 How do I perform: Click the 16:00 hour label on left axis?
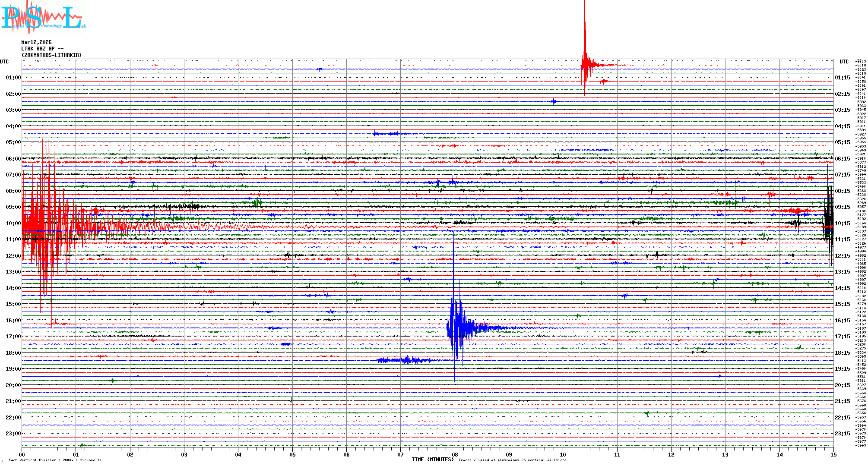[13, 321]
